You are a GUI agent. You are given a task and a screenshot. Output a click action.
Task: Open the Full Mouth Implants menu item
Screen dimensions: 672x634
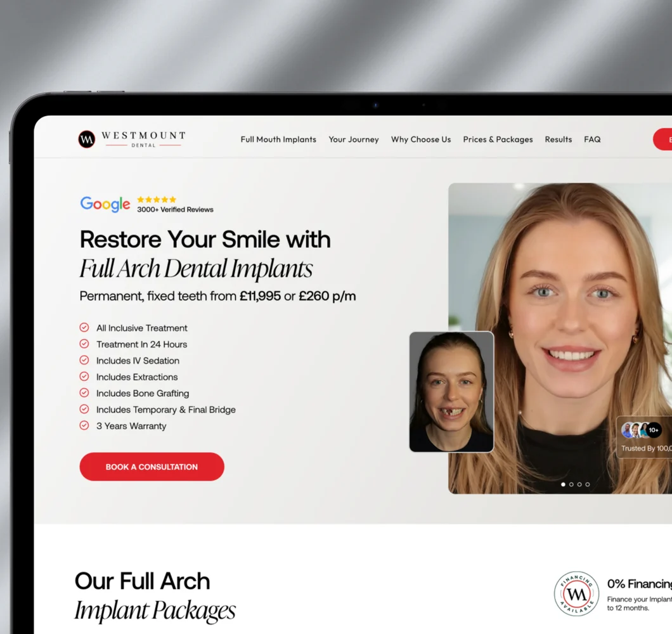click(x=278, y=139)
